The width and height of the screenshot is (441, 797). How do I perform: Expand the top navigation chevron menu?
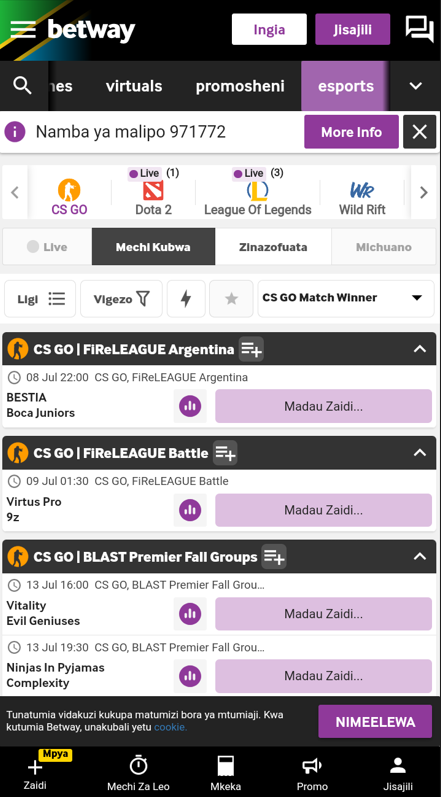point(416,86)
